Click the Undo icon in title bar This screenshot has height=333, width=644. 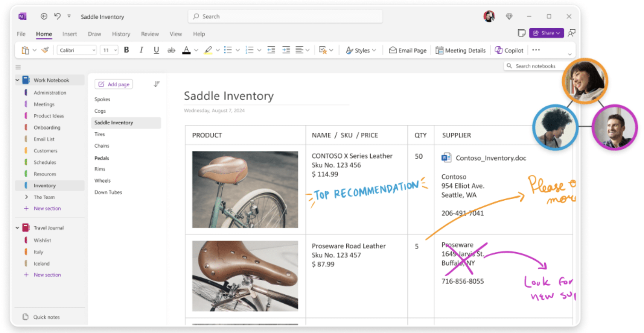click(57, 16)
